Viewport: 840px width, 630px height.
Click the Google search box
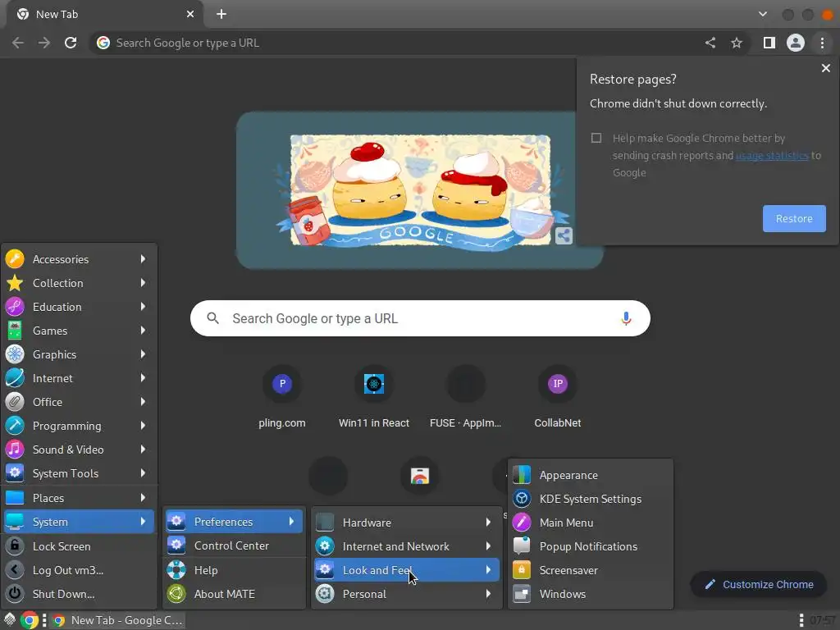[420, 319]
